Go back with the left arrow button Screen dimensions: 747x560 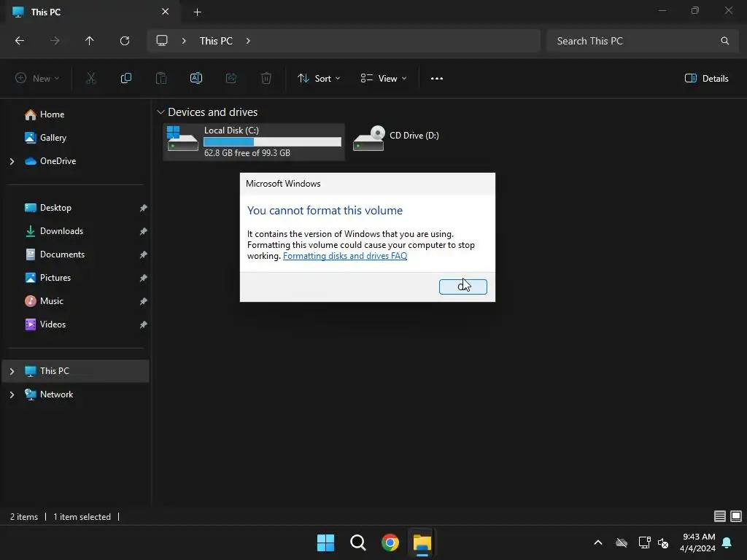point(20,41)
